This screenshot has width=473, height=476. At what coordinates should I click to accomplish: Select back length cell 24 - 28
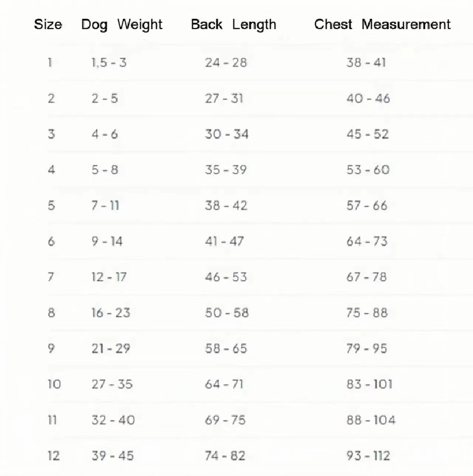click(x=226, y=62)
